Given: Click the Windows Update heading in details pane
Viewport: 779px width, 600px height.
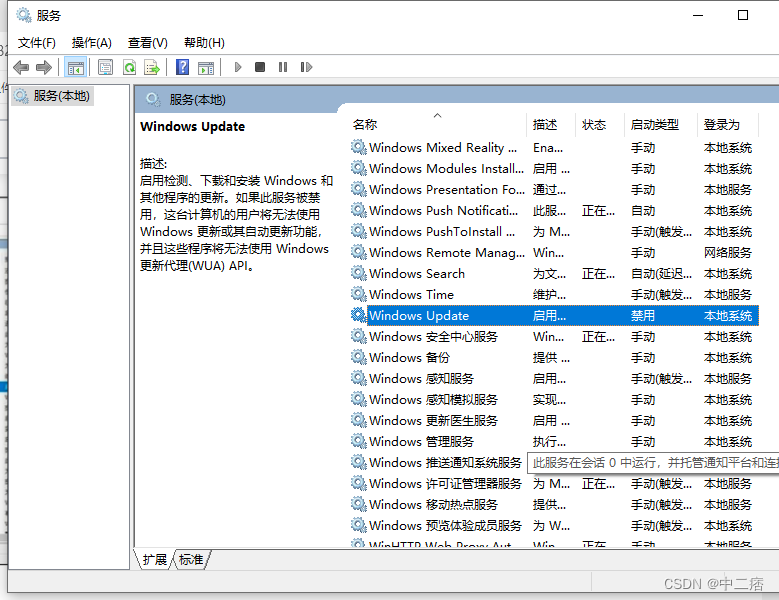Looking at the screenshot, I should [192, 127].
